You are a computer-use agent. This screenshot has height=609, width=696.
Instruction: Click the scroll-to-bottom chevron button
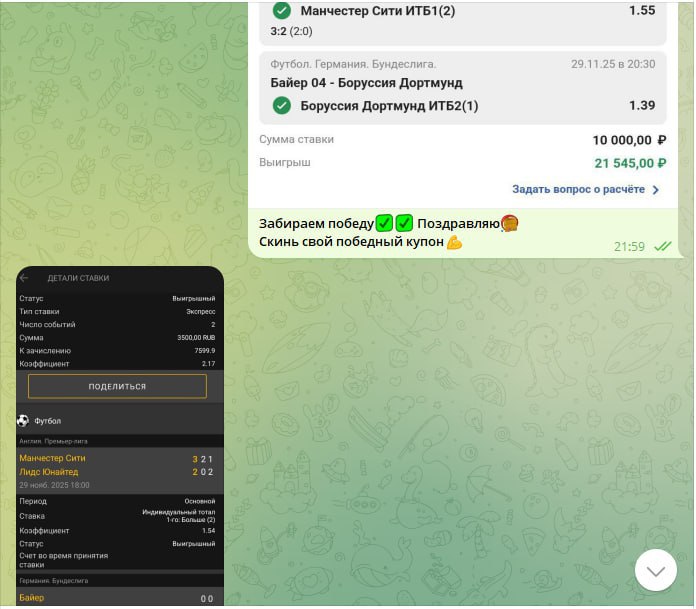(x=656, y=570)
